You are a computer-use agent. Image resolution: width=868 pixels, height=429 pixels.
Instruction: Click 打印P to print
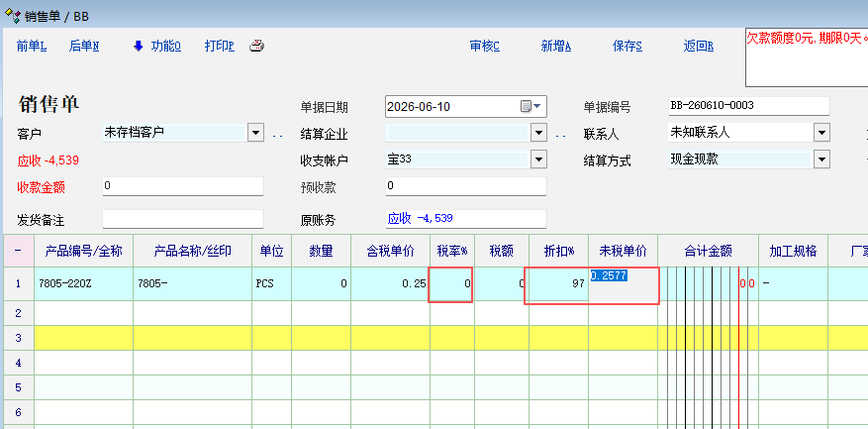point(219,46)
